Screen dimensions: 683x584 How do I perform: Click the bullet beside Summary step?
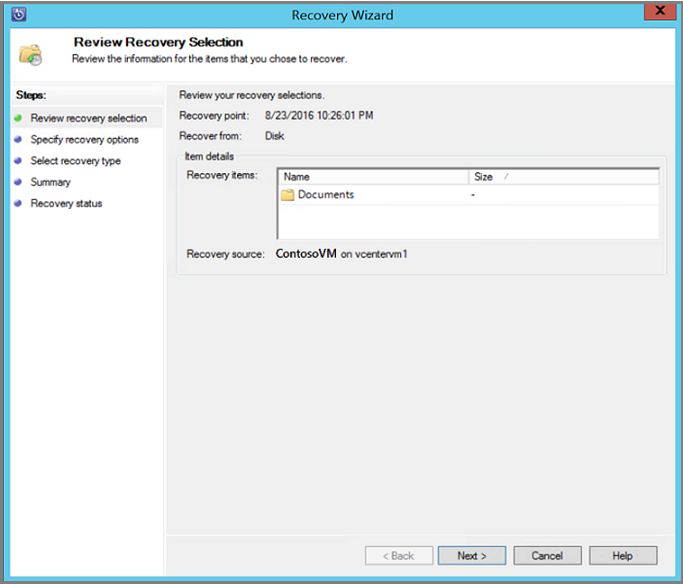(18, 182)
